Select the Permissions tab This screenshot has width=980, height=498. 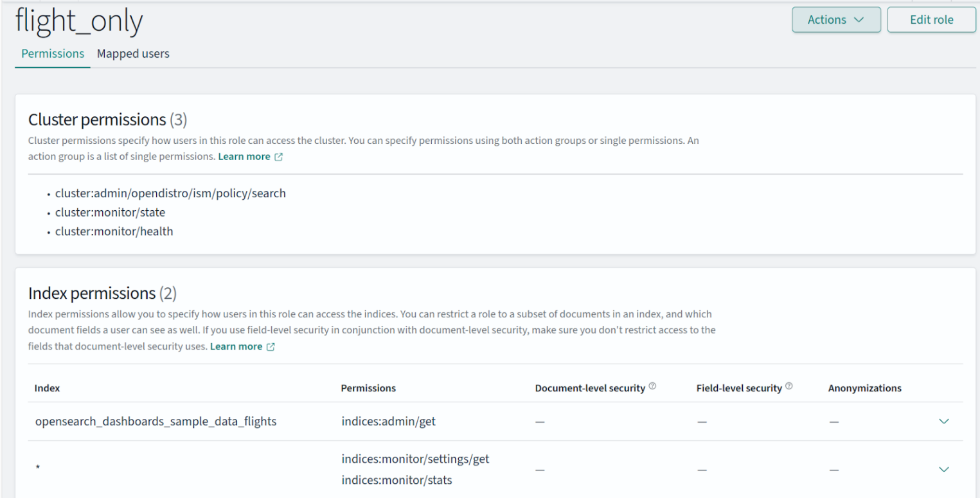tap(53, 54)
